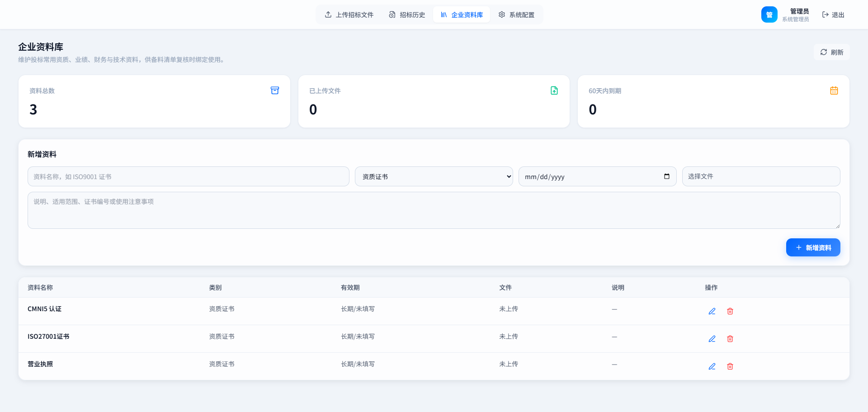Screen dimensions: 868x412
Task: Click the 刷新 button
Action: (832, 52)
